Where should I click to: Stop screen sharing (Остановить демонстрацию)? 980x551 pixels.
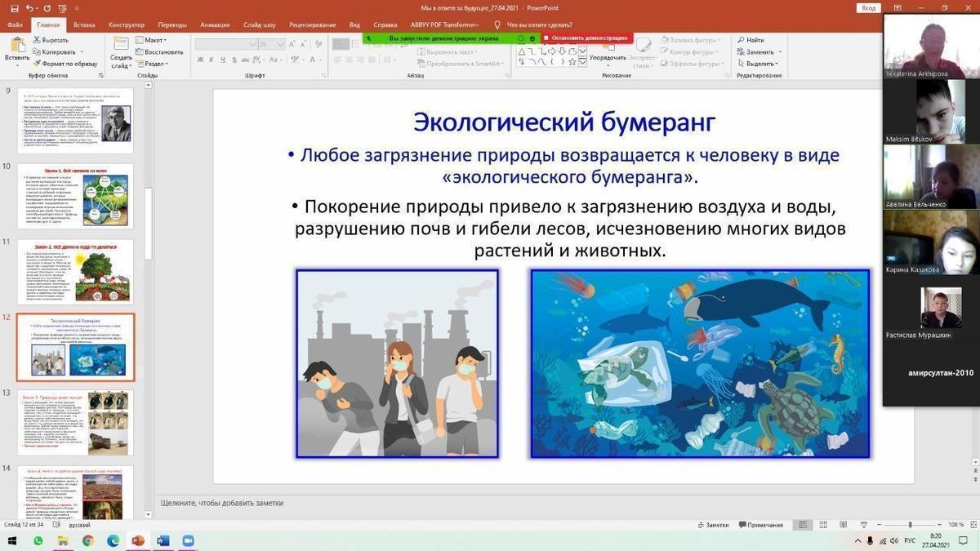click(585, 38)
